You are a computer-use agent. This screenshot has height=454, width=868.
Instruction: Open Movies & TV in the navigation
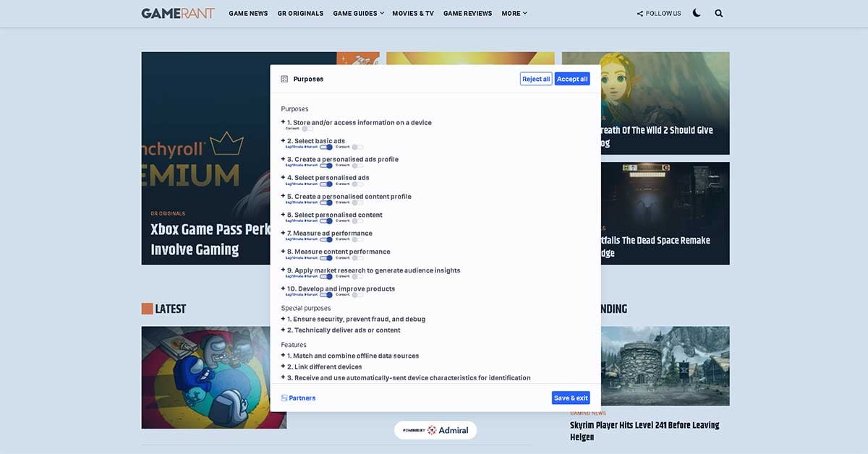click(x=413, y=13)
